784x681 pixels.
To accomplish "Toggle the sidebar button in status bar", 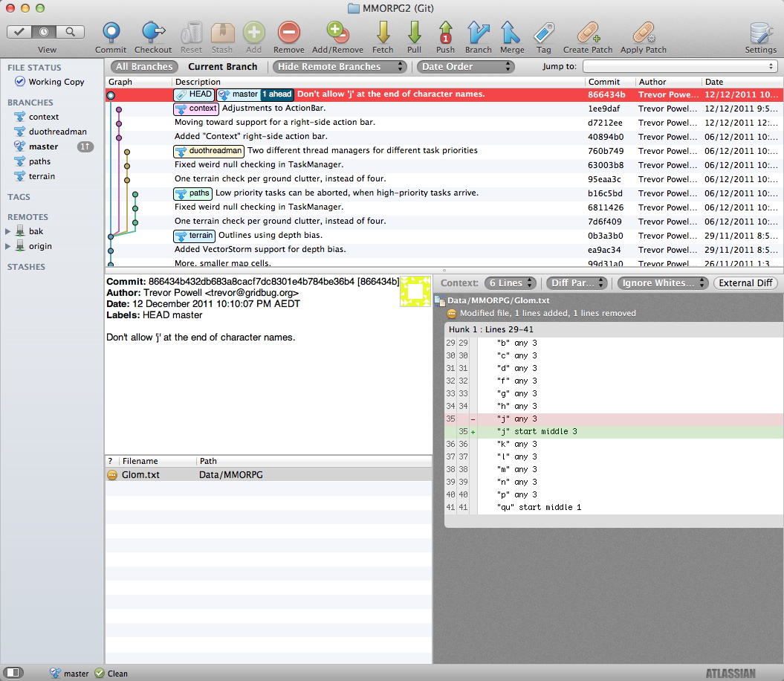I will tap(13, 673).
